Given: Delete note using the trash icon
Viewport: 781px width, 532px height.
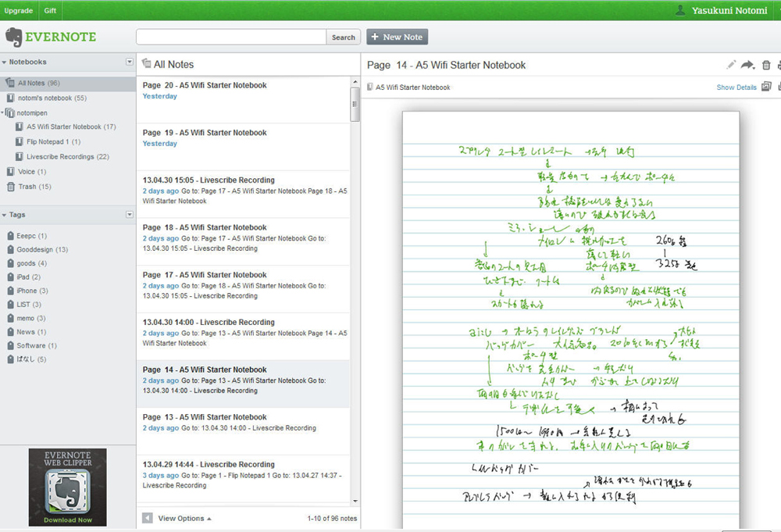Looking at the screenshot, I should click(x=766, y=66).
